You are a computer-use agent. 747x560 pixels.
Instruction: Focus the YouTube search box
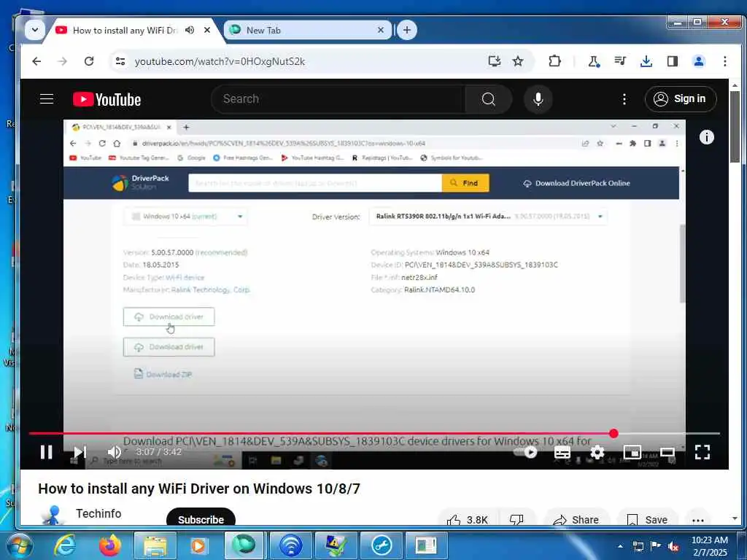click(x=338, y=99)
